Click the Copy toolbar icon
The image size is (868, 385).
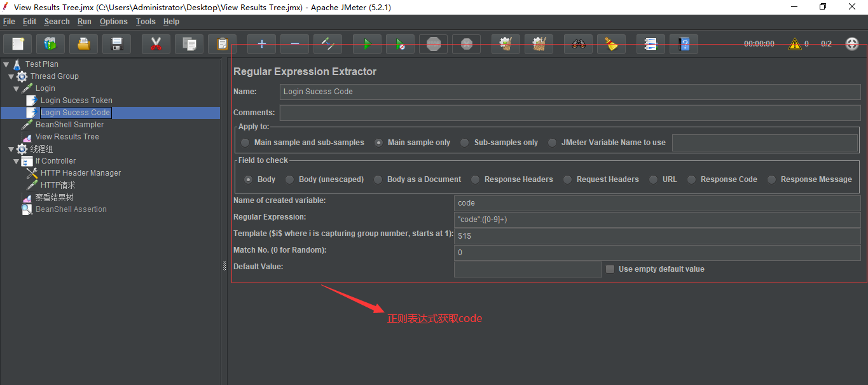pyautogui.click(x=189, y=44)
